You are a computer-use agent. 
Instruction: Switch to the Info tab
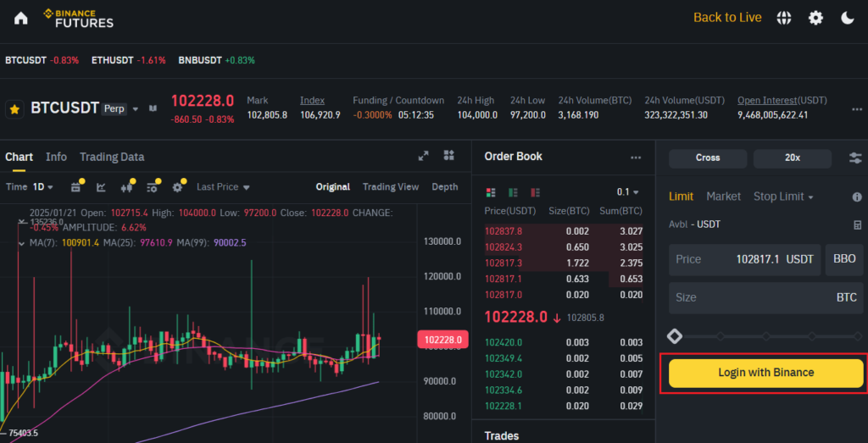tap(57, 157)
